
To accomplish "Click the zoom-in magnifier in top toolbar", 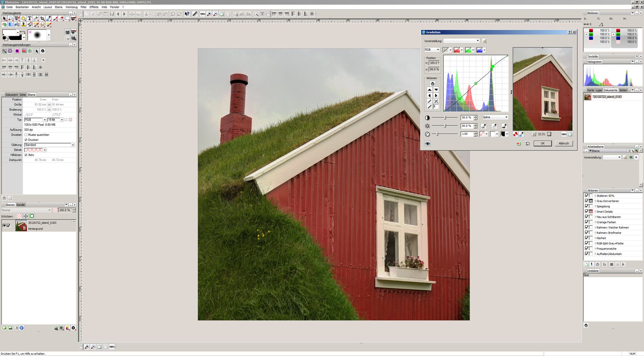I will (209, 14).
